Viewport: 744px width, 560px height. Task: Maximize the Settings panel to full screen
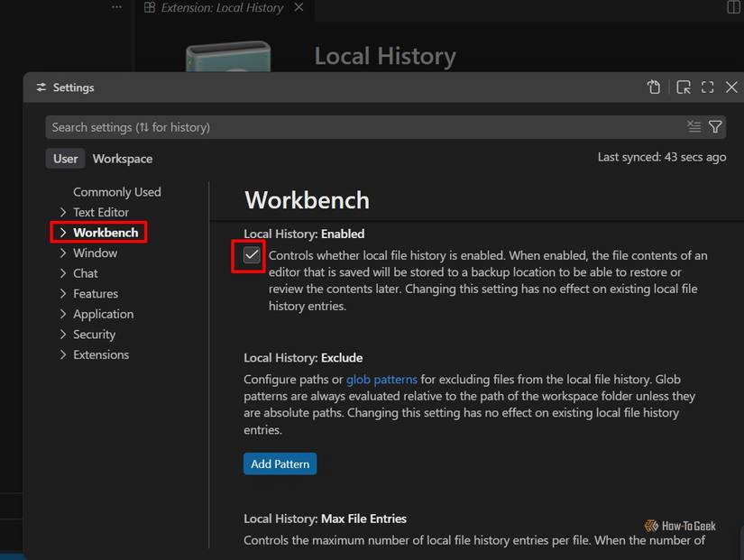point(707,87)
